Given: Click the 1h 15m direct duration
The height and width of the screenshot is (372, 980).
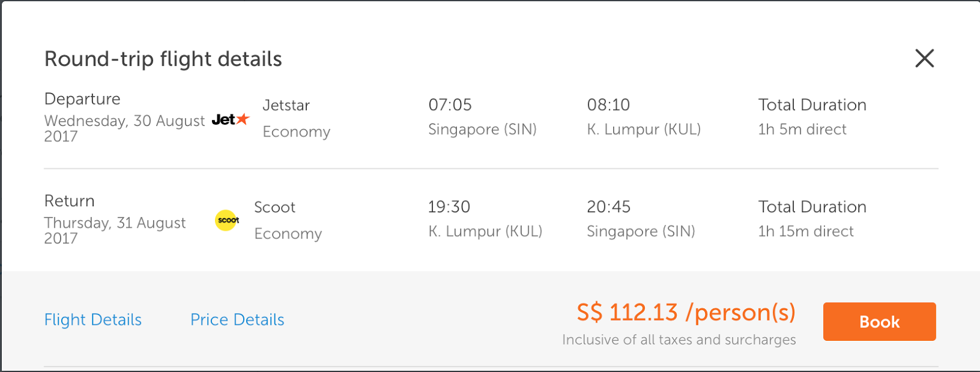Looking at the screenshot, I should pos(805,232).
